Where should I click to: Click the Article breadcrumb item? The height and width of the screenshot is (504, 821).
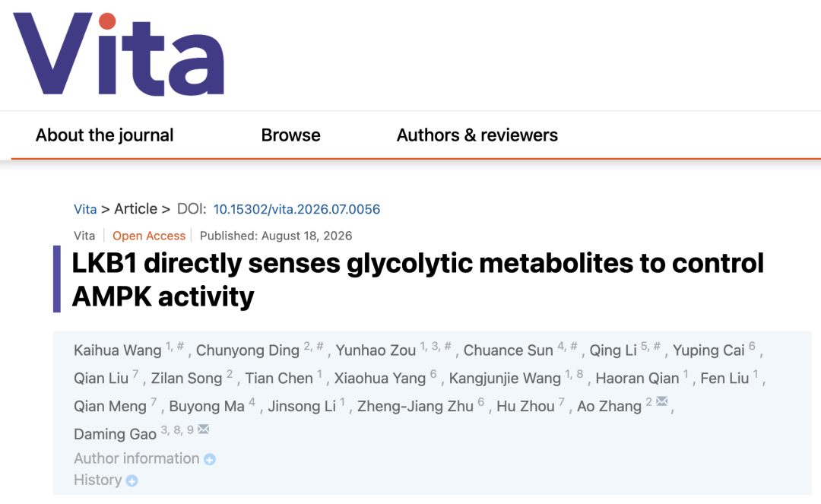135,209
